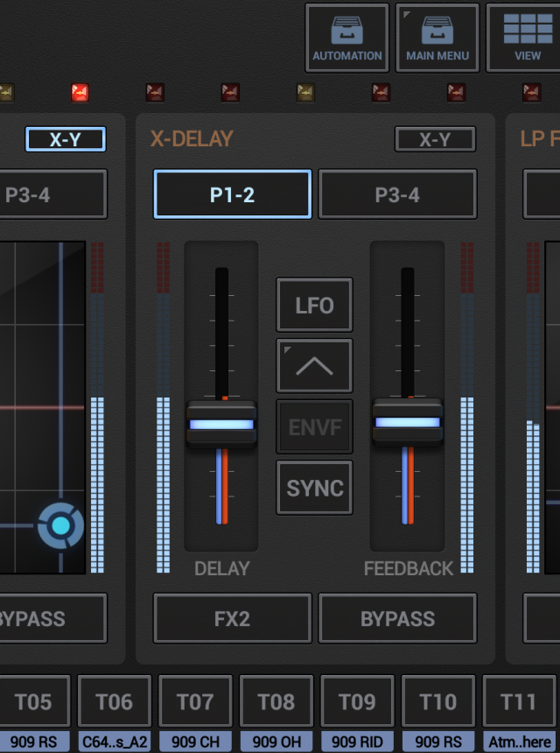This screenshot has height=753, width=560.
Task: Bypass the X-DELAY effect
Action: pyautogui.click(x=397, y=618)
